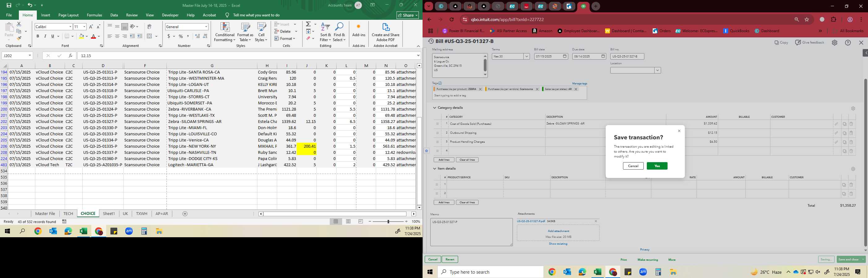Screen dimensions: 868x278
Task: Open Excel fill color picker
Action: 87,36
